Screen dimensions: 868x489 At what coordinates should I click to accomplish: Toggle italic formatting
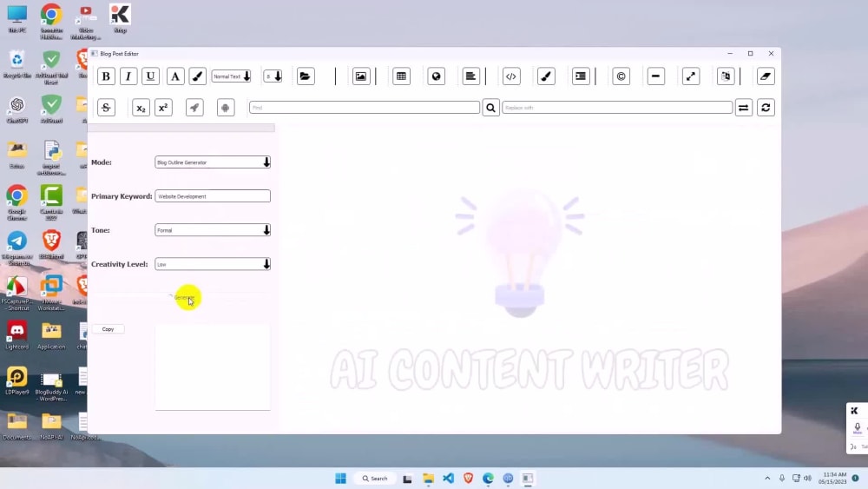pos(128,76)
